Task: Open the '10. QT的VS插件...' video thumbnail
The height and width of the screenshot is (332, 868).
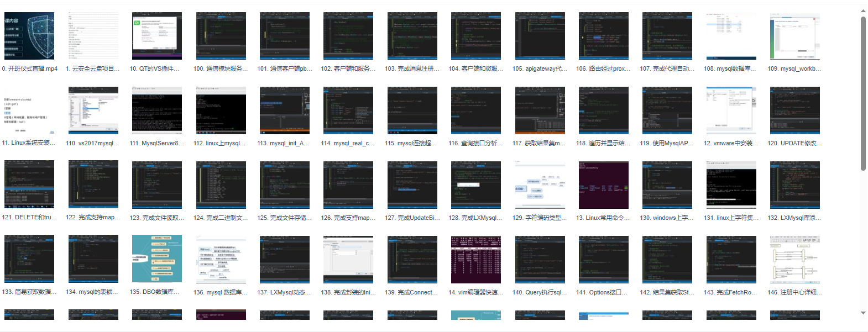Action: [x=157, y=36]
